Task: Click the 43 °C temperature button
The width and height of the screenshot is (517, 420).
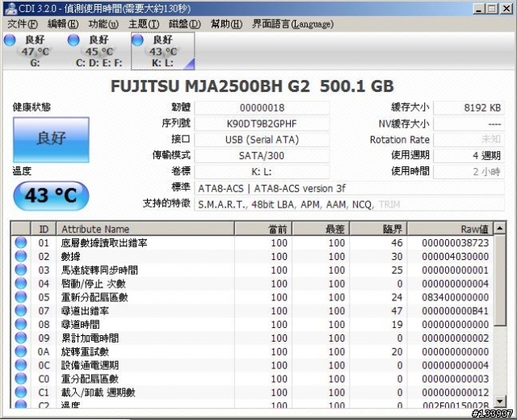Action: point(51,195)
